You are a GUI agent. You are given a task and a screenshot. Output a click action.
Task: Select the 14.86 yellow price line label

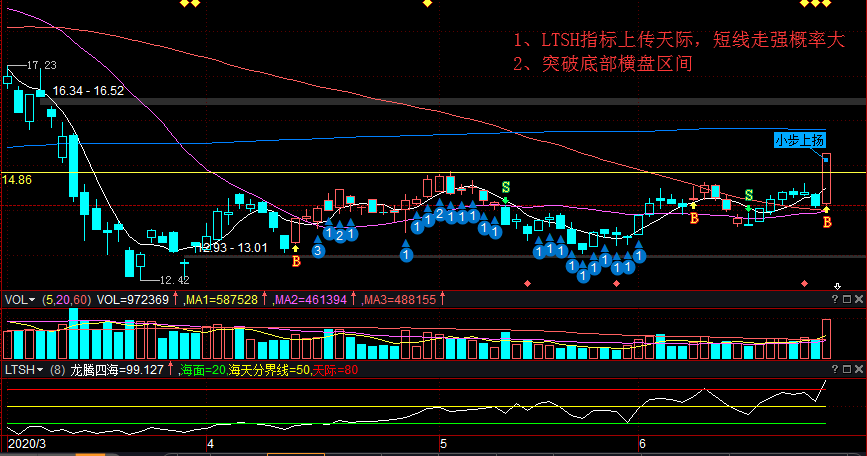pyautogui.click(x=17, y=180)
